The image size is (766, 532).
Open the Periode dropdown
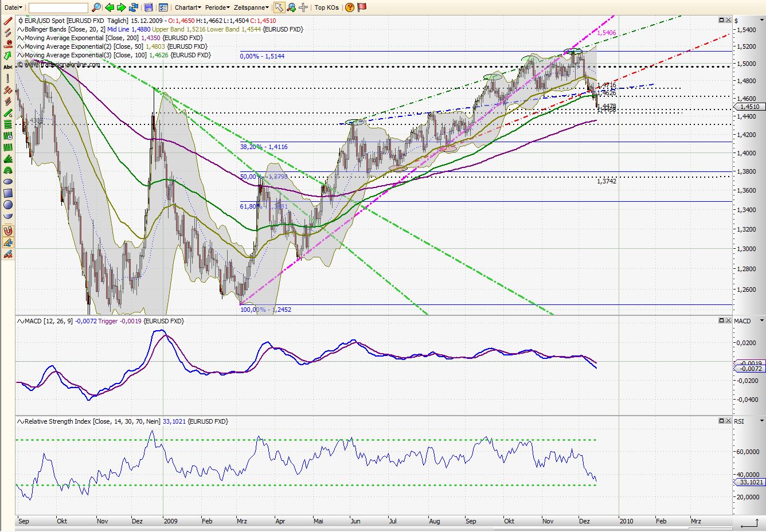coord(217,7)
